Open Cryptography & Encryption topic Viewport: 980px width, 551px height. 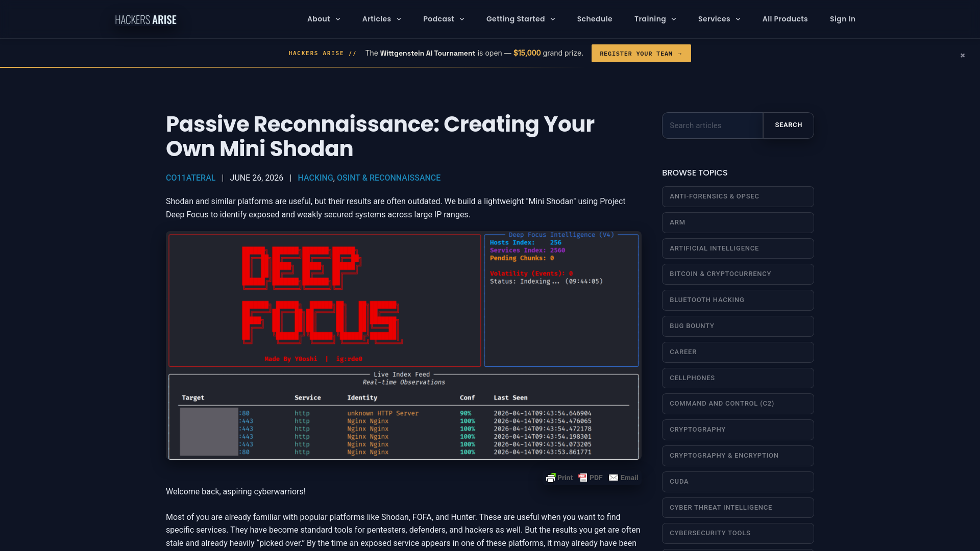[x=738, y=456]
